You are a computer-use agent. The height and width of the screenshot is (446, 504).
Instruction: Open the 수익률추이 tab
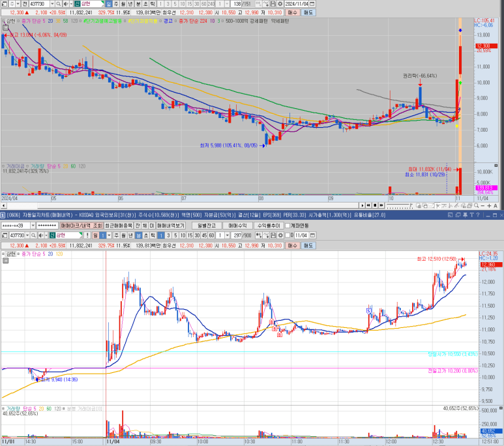coord(269,226)
